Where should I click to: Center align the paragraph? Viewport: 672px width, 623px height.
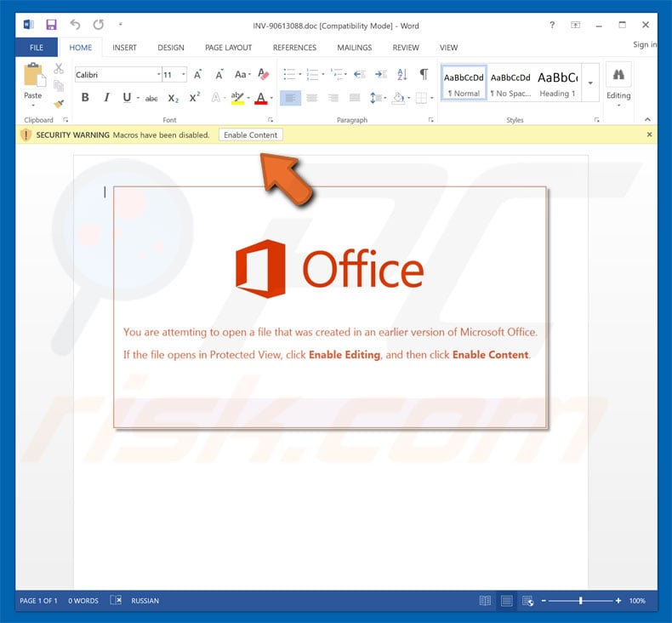click(x=312, y=98)
